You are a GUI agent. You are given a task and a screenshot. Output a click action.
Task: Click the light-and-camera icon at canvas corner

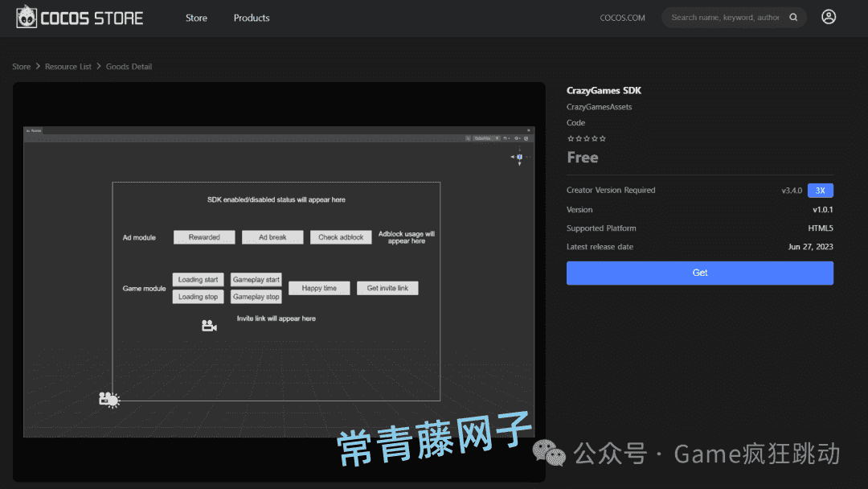(x=109, y=399)
